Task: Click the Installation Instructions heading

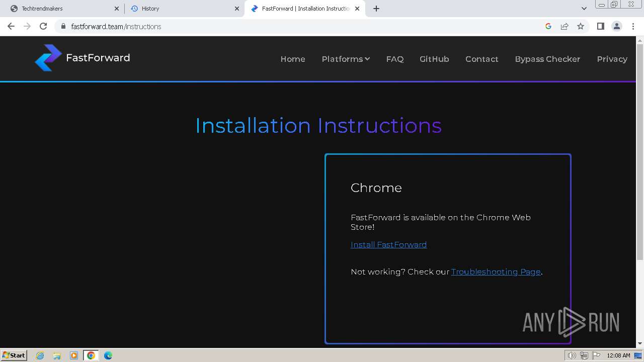Action: (x=318, y=125)
